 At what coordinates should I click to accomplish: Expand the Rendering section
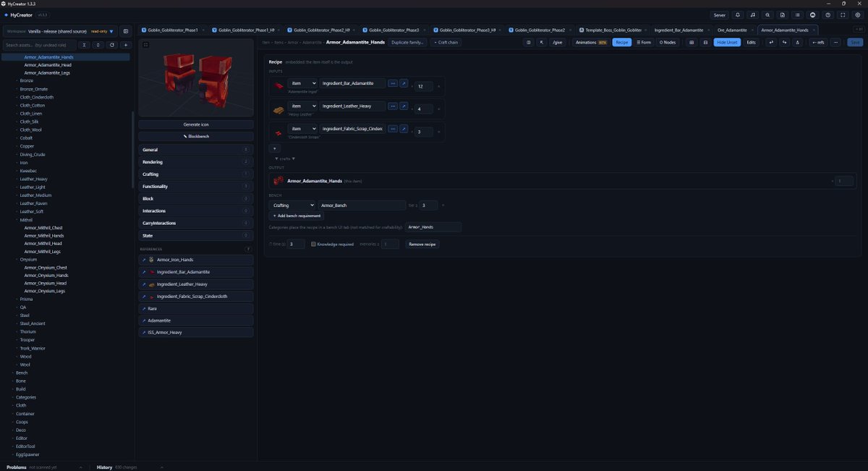click(x=196, y=162)
